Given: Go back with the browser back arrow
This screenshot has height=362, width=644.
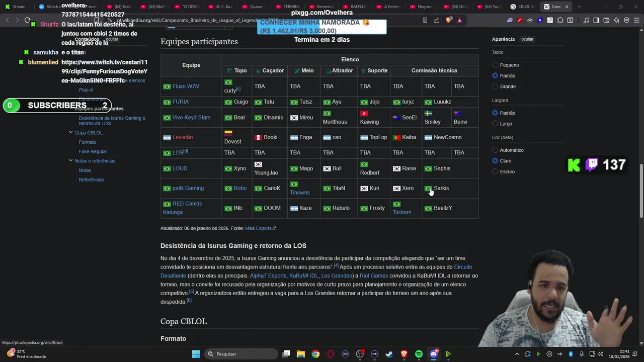Looking at the screenshot, I should (7, 20).
